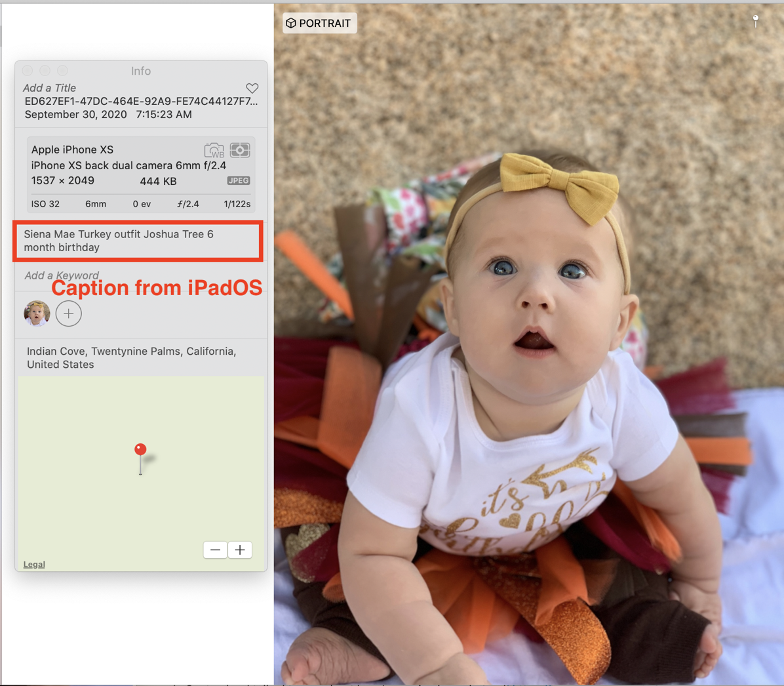Screen dimensions: 784x686
Task: Click the Add a Keyword field
Action: 62,275
